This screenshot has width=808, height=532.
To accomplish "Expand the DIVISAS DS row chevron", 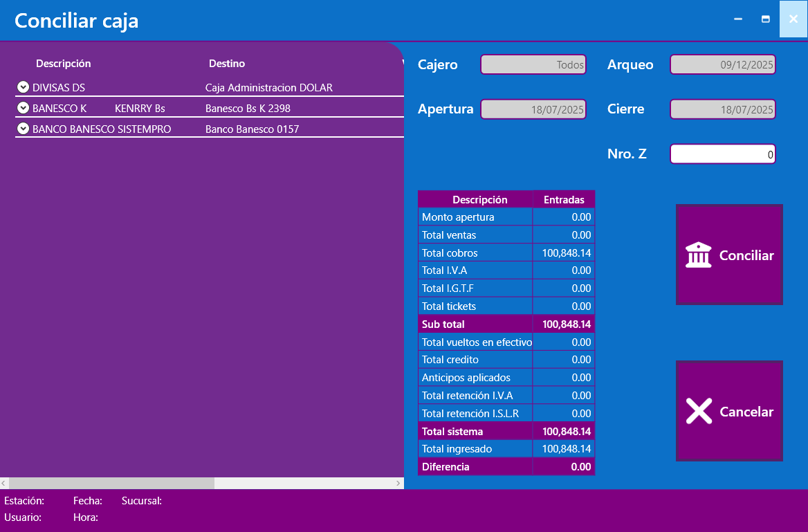I will (23, 88).
